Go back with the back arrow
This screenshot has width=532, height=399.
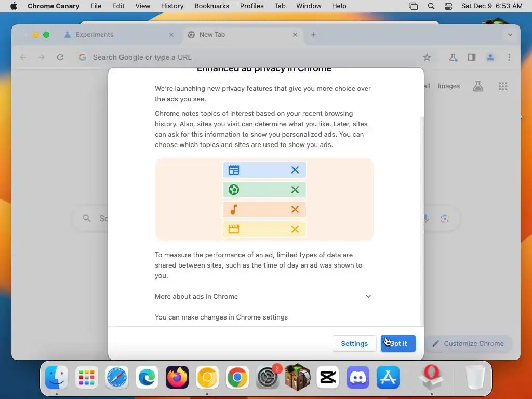(23, 57)
